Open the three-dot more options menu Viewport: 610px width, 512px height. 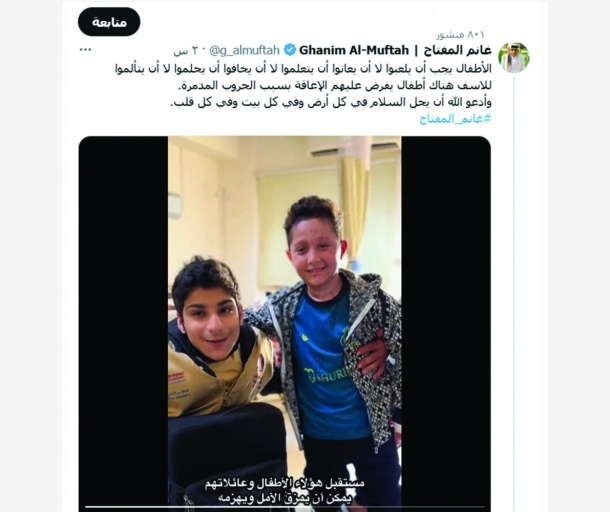85,50
